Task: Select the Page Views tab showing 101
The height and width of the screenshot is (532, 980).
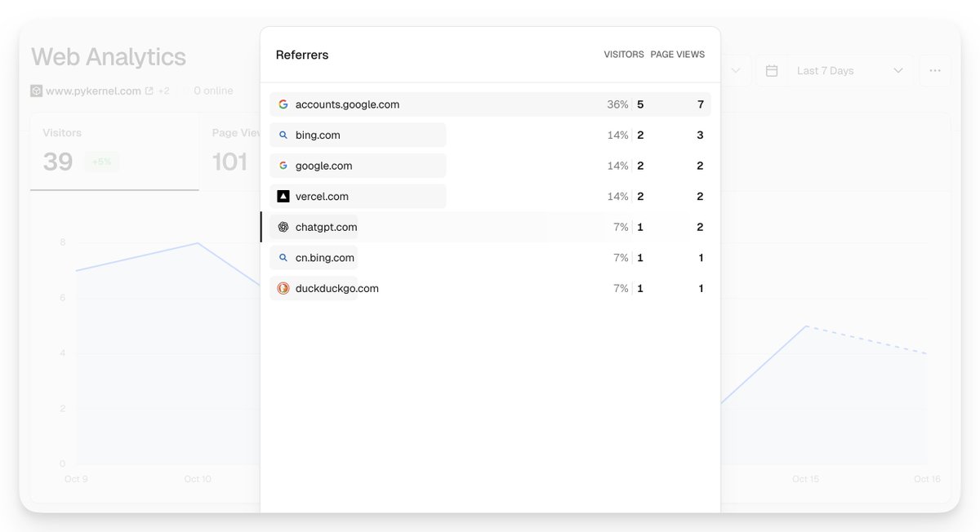Action: 230,152
